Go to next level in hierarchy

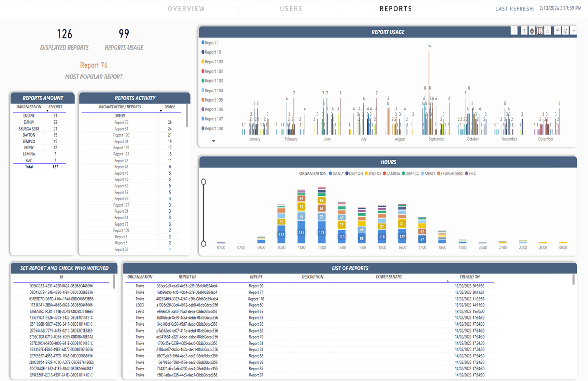540,31
